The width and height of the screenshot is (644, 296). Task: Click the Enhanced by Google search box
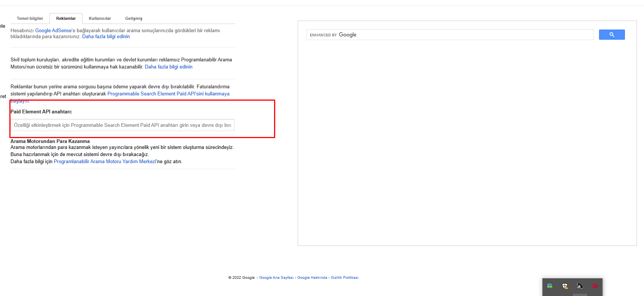pos(450,35)
